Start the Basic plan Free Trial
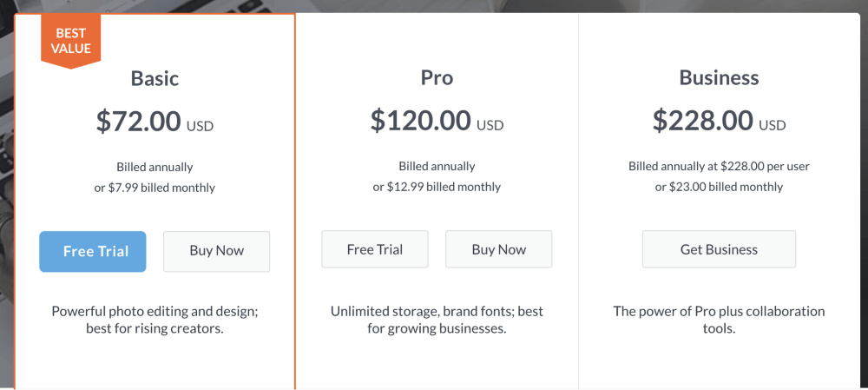 click(93, 252)
